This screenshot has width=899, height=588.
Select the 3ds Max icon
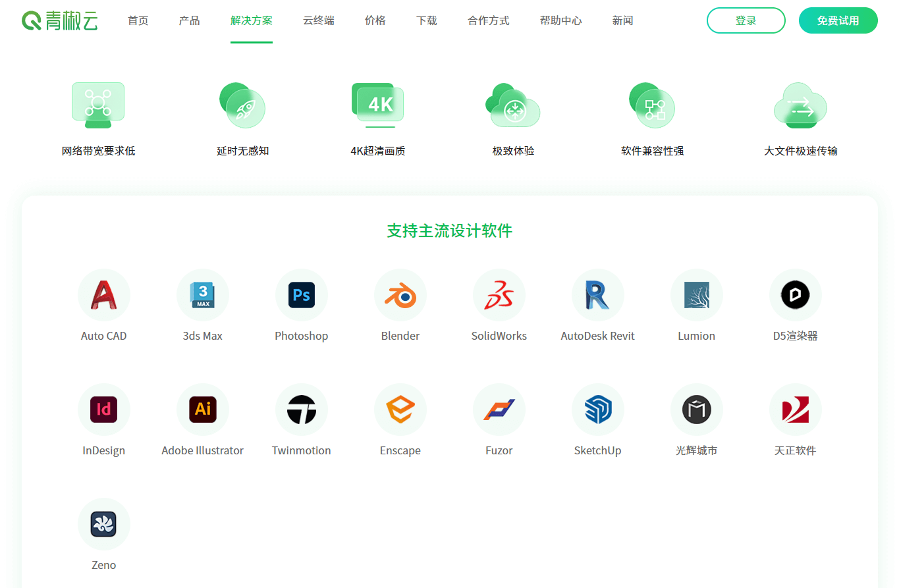[x=203, y=295]
